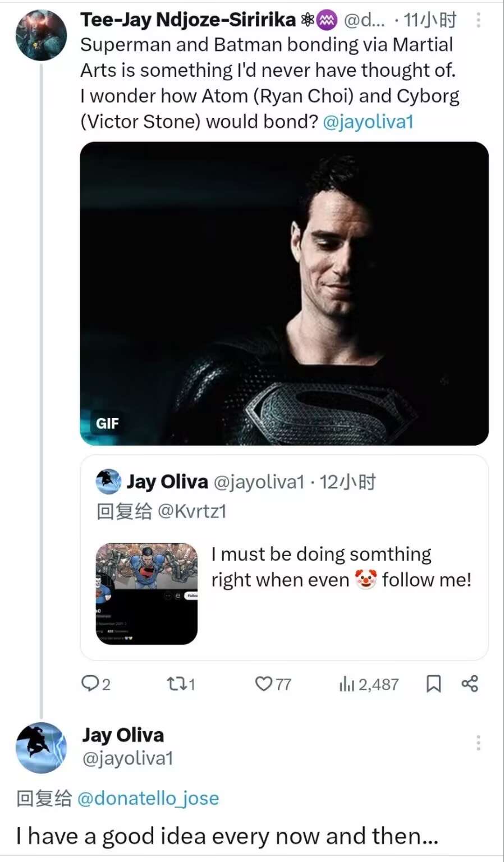
Task: Click the share icon
Action: 470,684
